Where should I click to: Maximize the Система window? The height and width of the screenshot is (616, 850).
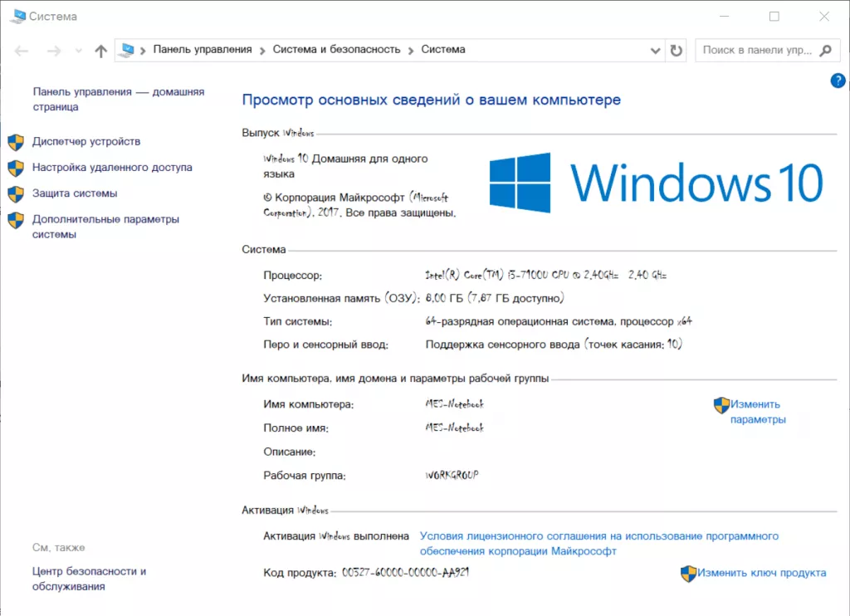[774, 17]
